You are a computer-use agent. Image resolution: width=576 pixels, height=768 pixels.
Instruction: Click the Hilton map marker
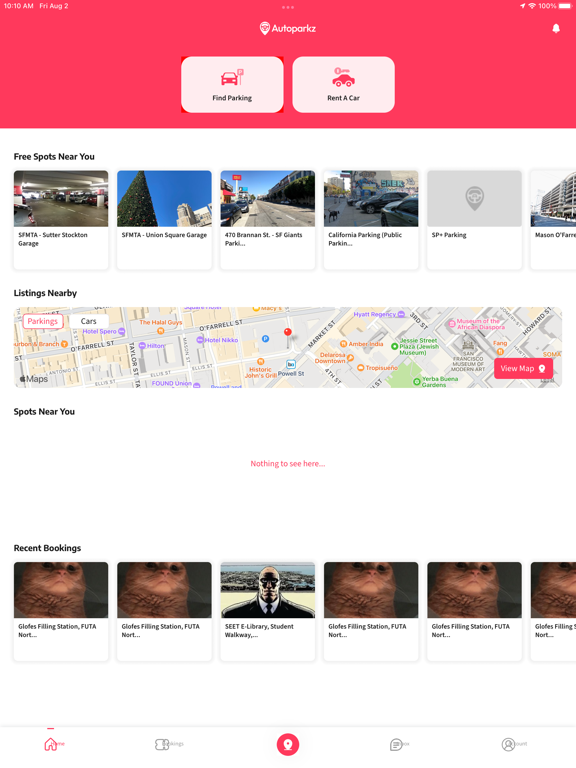tap(142, 345)
